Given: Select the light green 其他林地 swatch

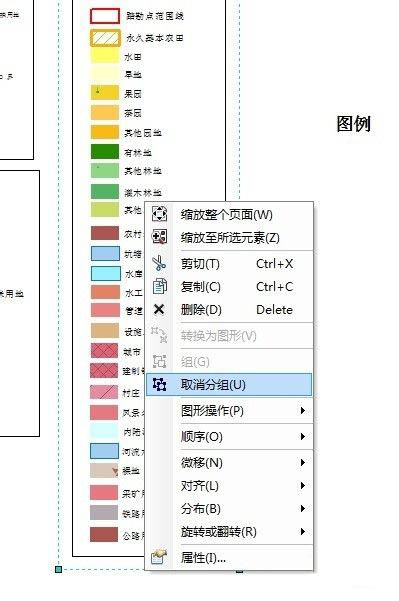Looking at the screenshot, I should point(105,171).
